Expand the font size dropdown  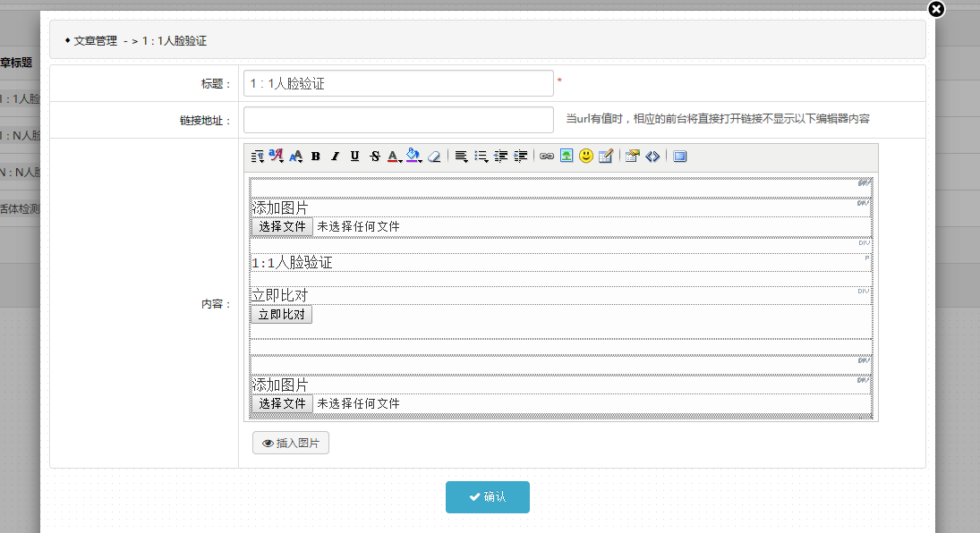[296, 157]
